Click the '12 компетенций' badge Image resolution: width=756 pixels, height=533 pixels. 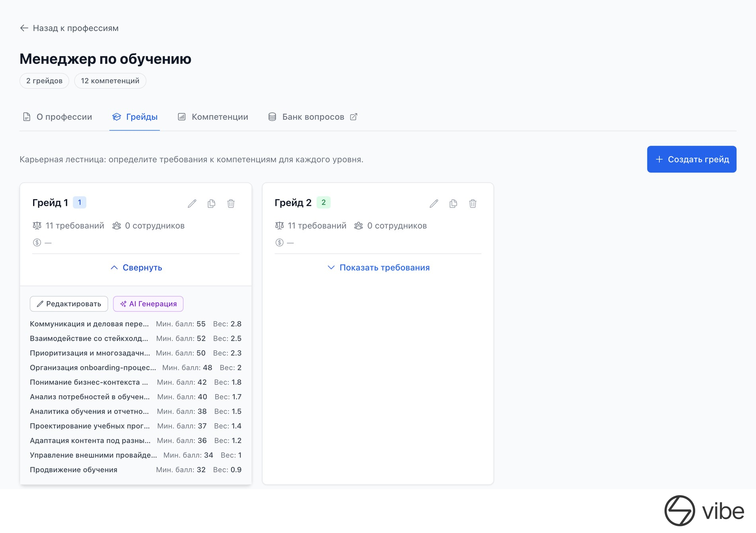point(110,81)
